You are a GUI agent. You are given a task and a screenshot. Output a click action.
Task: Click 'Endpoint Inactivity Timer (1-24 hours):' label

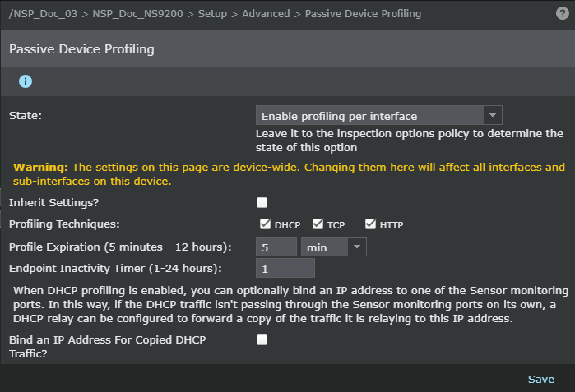(115, 268)
